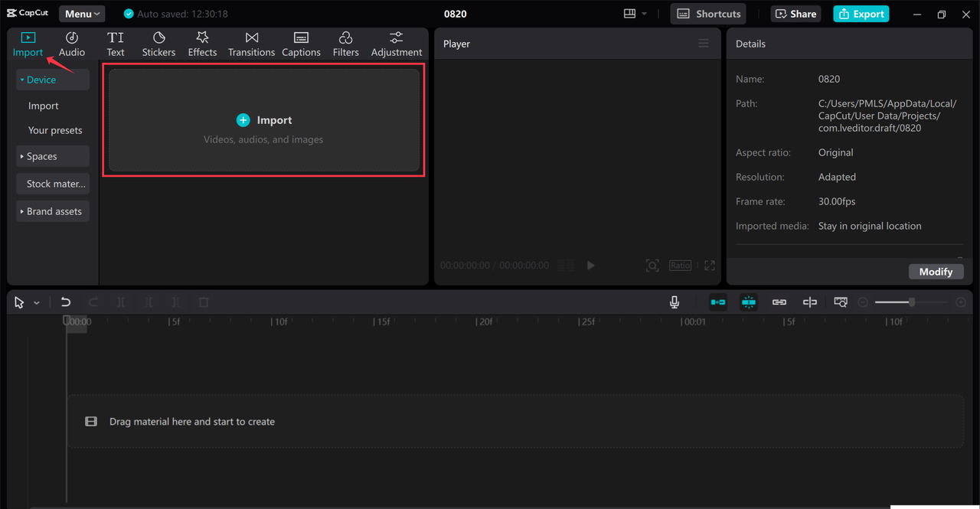Open the Menu dropdown
Screen dimensions: 980x509
[x=82, y=14]
